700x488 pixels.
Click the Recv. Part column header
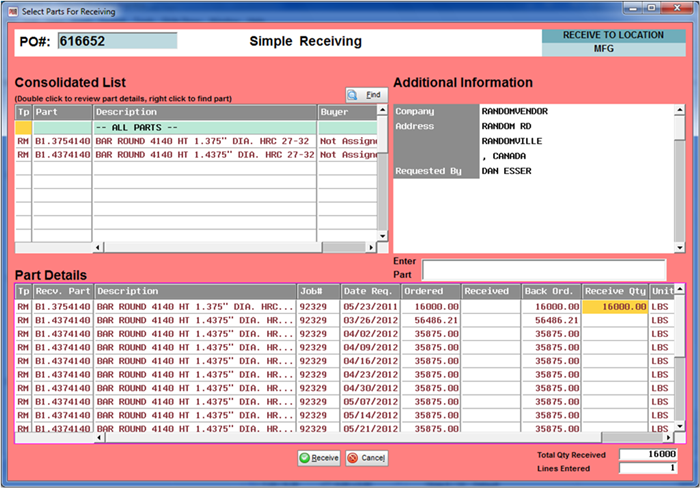[62, 291]
